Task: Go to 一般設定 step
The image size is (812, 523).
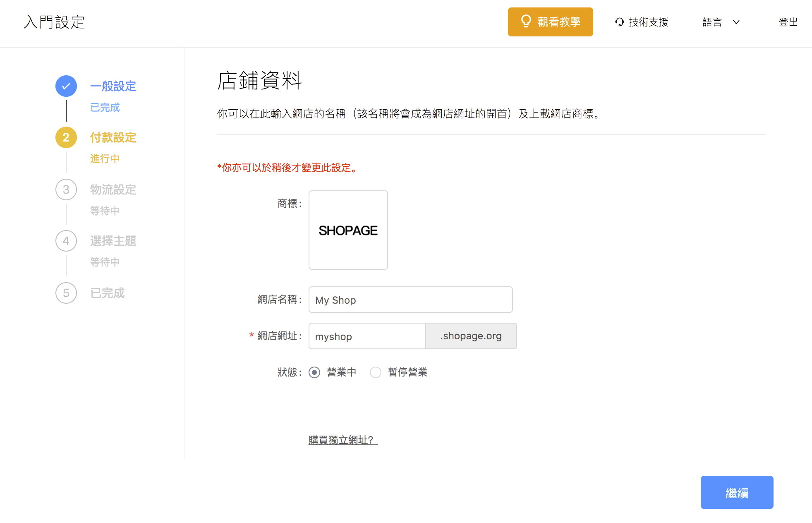Action: [113, 86]
